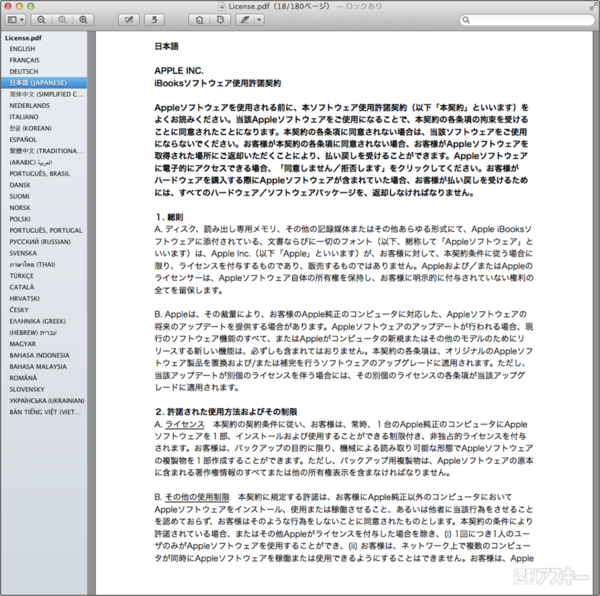Click the iBooksソフトウェア使用許諾契約 title line
The height and width of the screenshot is (596, 600).
[218, 83]
